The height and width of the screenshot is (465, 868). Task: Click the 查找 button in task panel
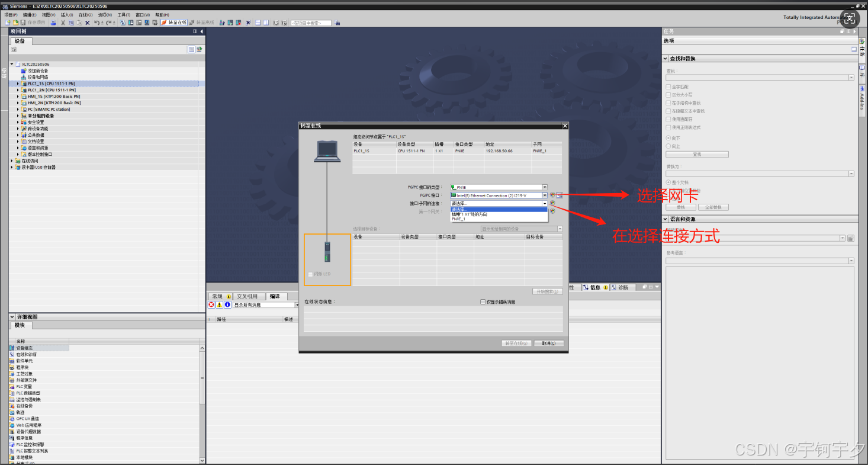[697, 154]
